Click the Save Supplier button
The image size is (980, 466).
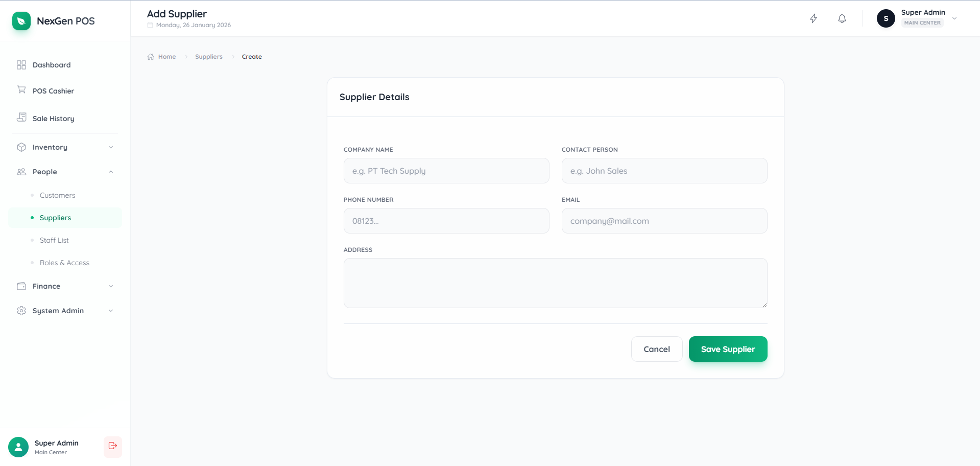728,349
